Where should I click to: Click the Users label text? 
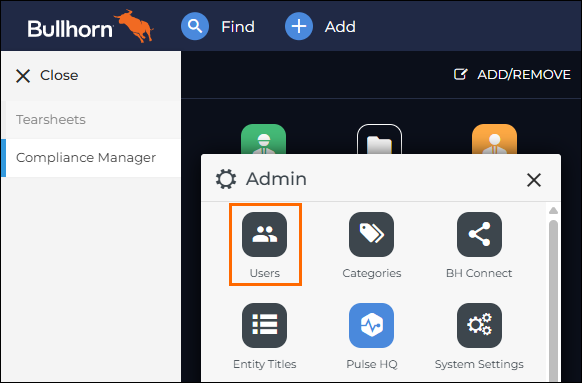tap(265, 273)
